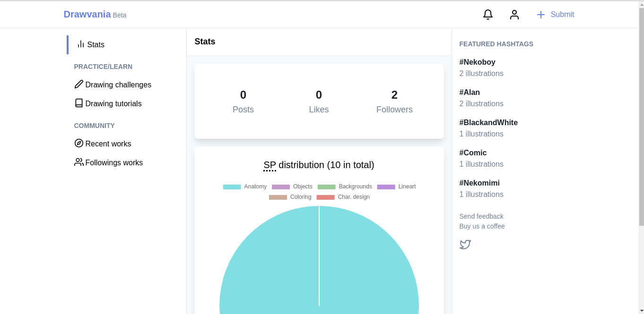Open the Twitter bird icon
The image size is (644, 314).
[x=465, y=245]
